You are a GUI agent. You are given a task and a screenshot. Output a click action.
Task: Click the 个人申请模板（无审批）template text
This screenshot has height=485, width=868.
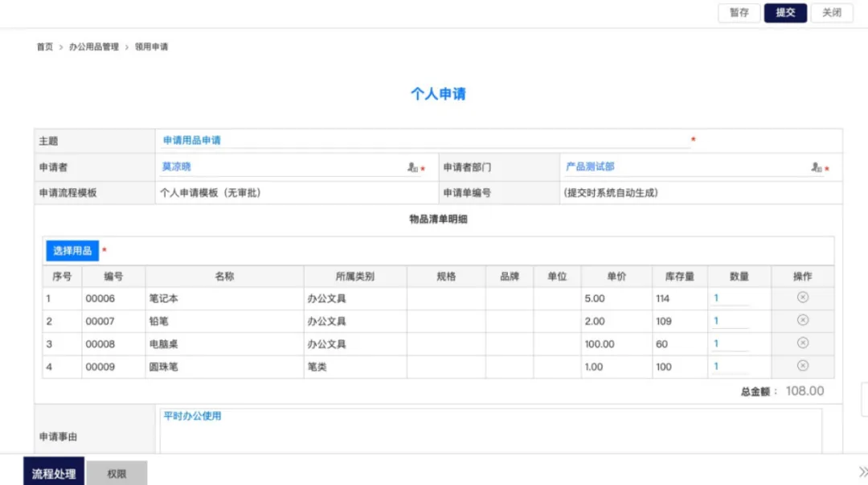(211, 193)
